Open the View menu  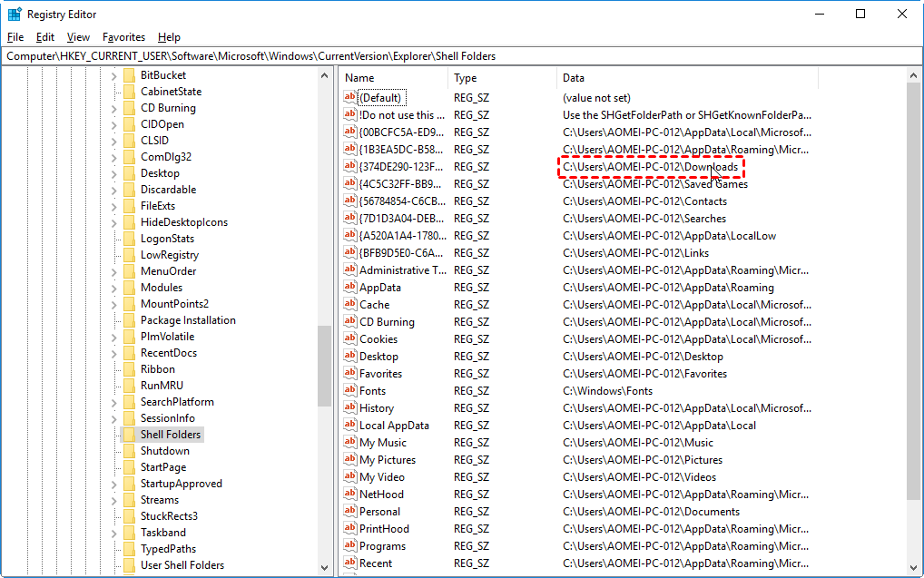[78, 37]
